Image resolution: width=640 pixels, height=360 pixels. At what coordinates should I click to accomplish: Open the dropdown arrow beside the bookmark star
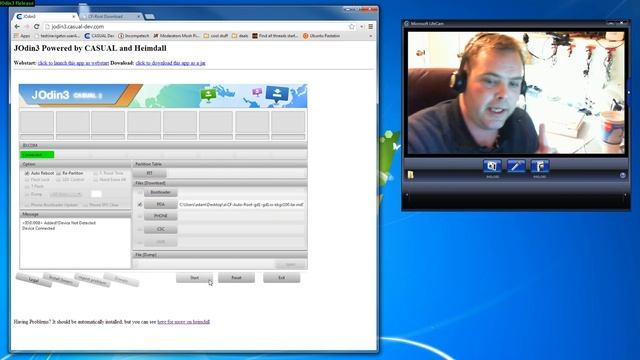[362, 27]
